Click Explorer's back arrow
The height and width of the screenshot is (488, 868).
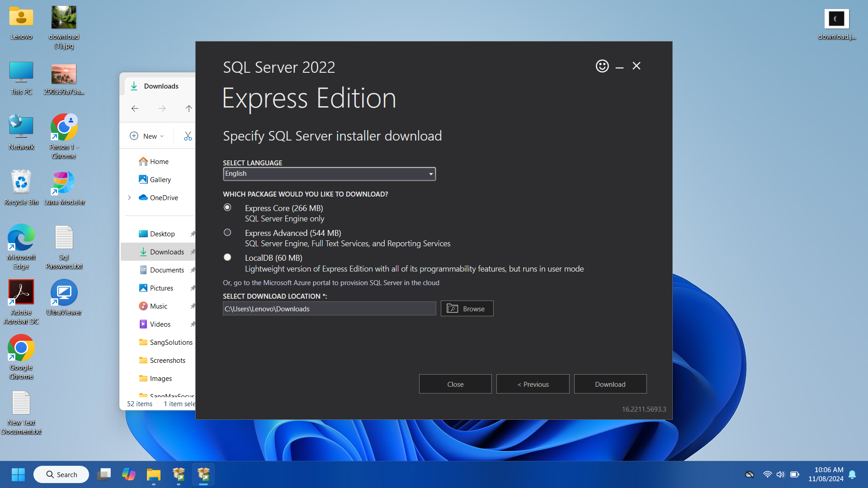[x=135, y=108]
